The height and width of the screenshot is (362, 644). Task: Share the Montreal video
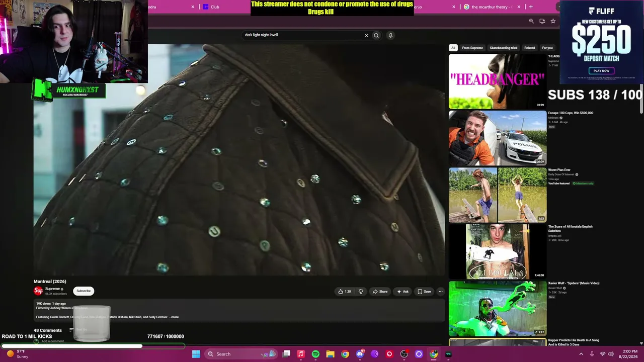click(x=380, y=292)
